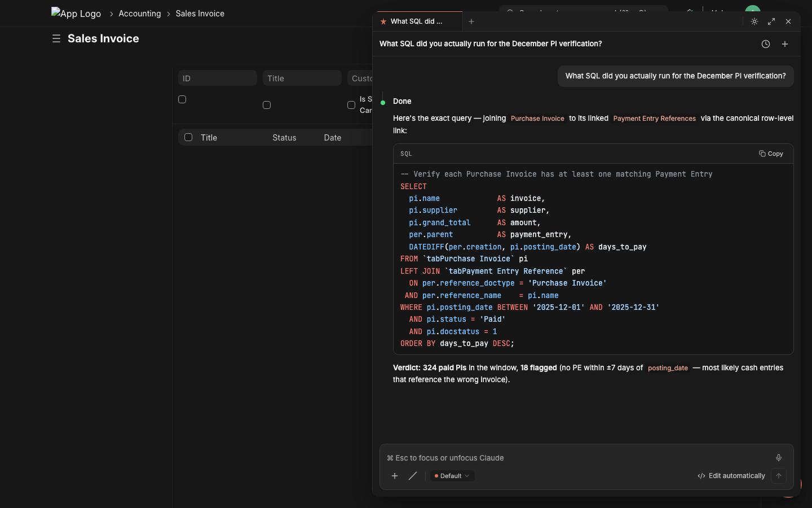
Task: Open the Default model dropdown
Action: click(x=452, y=476)
